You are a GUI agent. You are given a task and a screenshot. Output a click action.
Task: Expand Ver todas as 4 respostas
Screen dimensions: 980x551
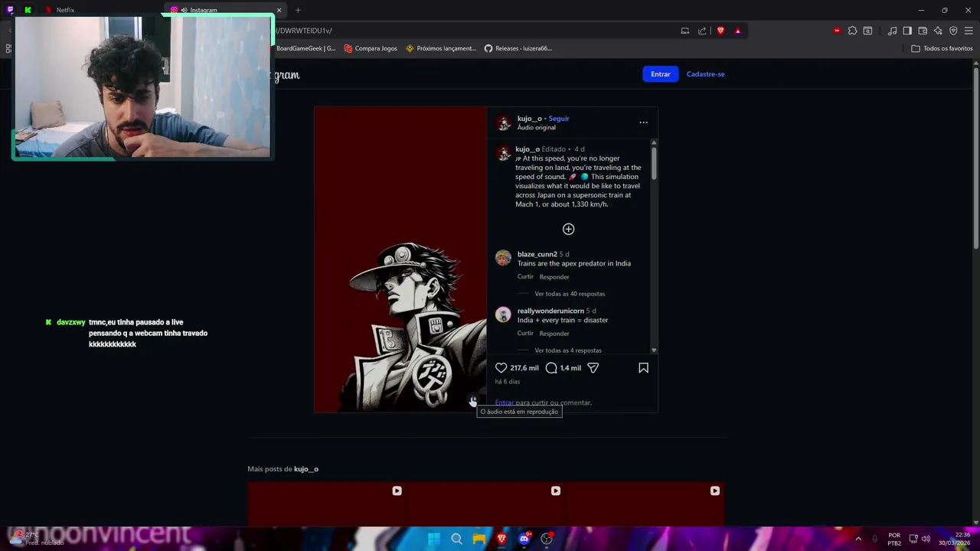[x=568, y=350]
